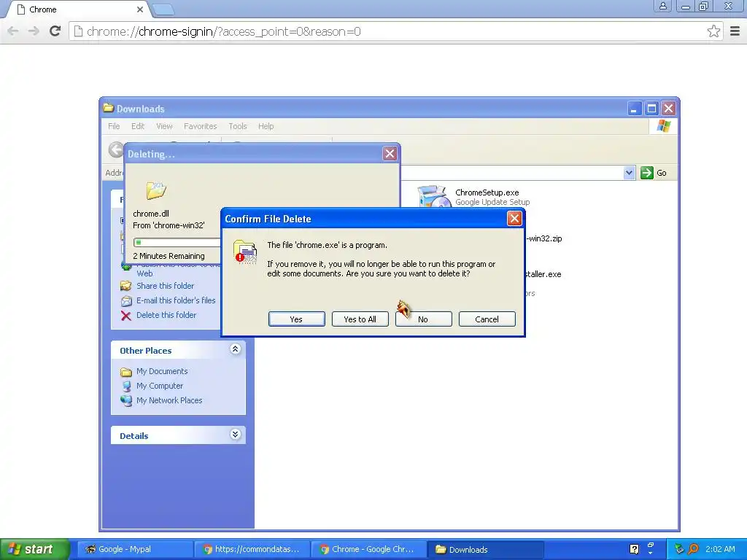747x560 pixels.
Task: Open the Edit menu in Downloads window
Action: [x=138, y=126]
